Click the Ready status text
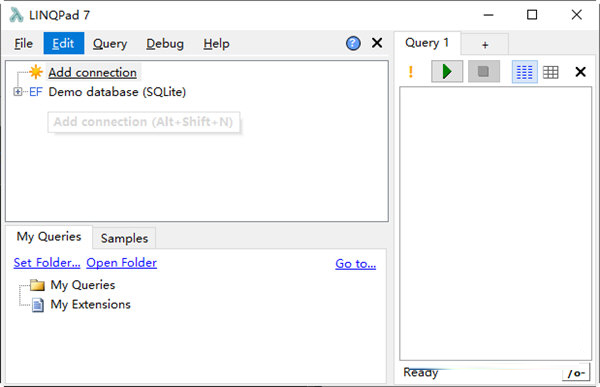 coord(421,372)
